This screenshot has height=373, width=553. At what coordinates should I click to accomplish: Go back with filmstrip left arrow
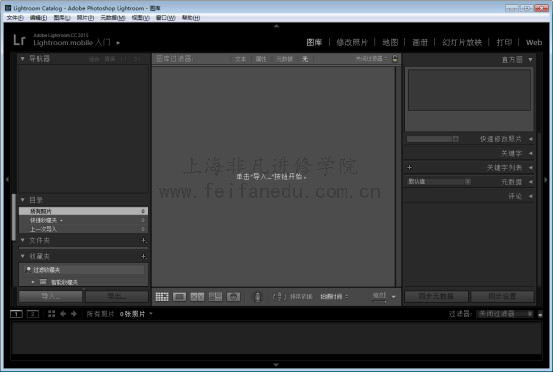point(63,314)
